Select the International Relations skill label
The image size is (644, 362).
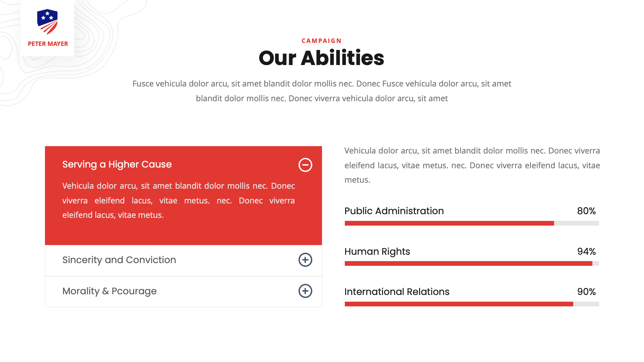[x=397, y=292]
